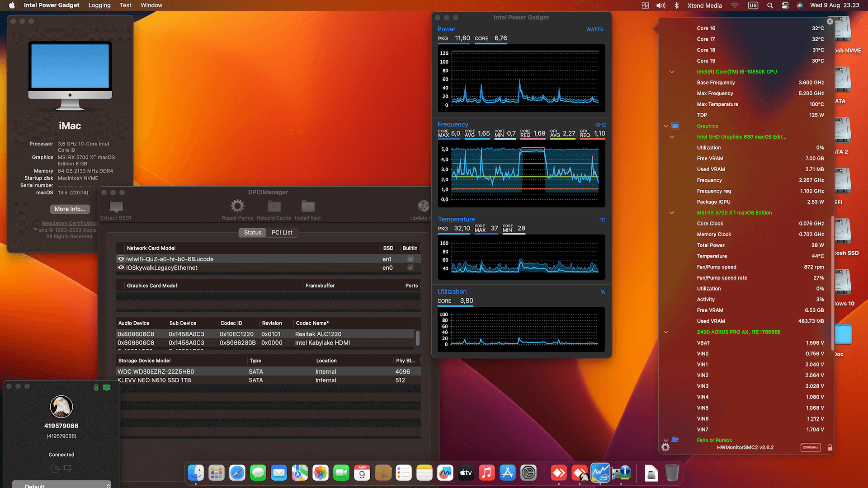Click Xtend Media in the menu bar
Image resolution: width=868 pixels, height=488 pixels.
click(705, 5)
